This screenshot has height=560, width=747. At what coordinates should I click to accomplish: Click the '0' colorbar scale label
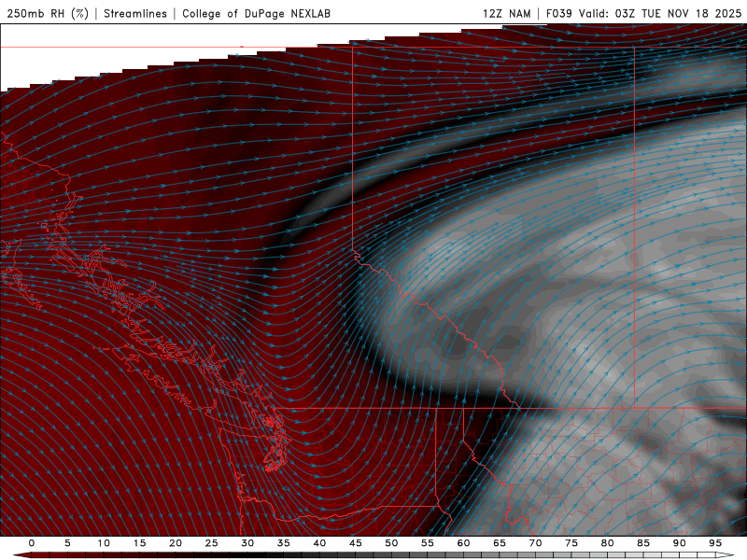32,543
